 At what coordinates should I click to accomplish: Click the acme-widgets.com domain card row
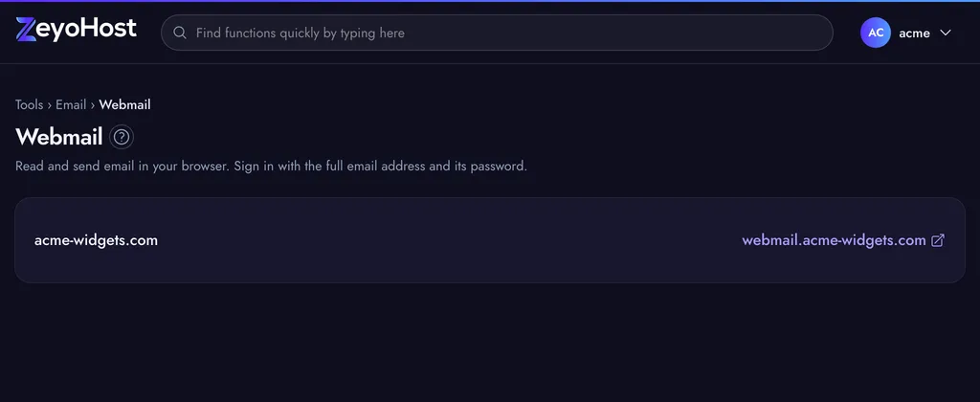click(x=490, y=240)
